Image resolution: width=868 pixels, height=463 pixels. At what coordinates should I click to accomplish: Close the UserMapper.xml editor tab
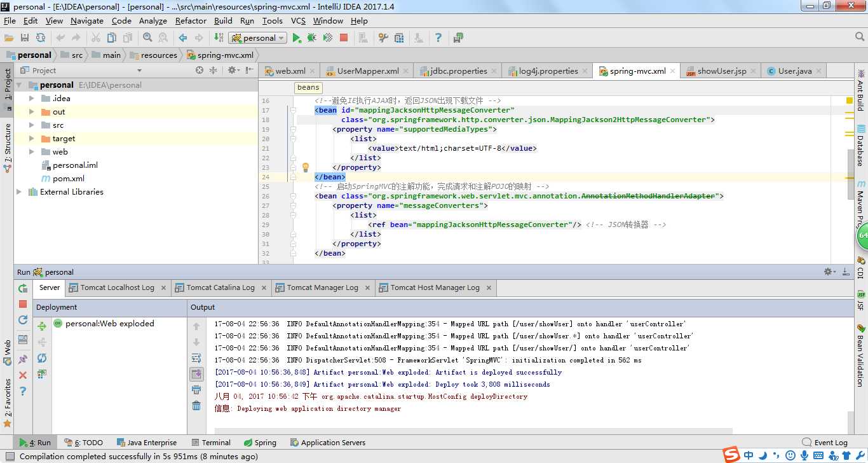407,72
